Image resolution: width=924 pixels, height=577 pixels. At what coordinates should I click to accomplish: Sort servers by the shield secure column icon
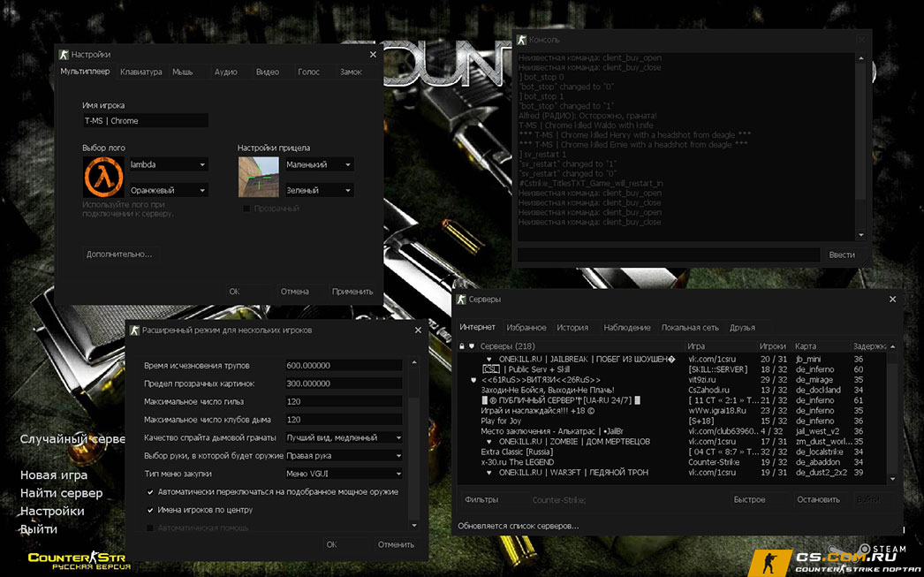(472, 346)
